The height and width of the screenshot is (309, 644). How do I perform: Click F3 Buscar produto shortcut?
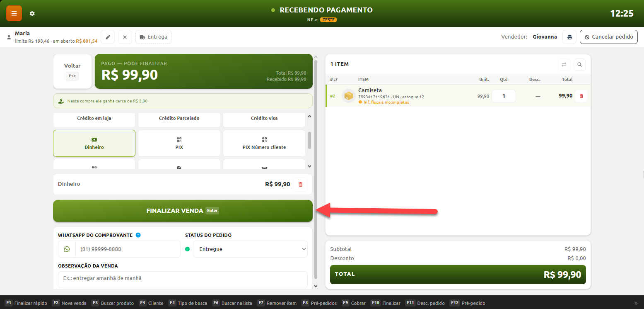(x=113, y=303)
